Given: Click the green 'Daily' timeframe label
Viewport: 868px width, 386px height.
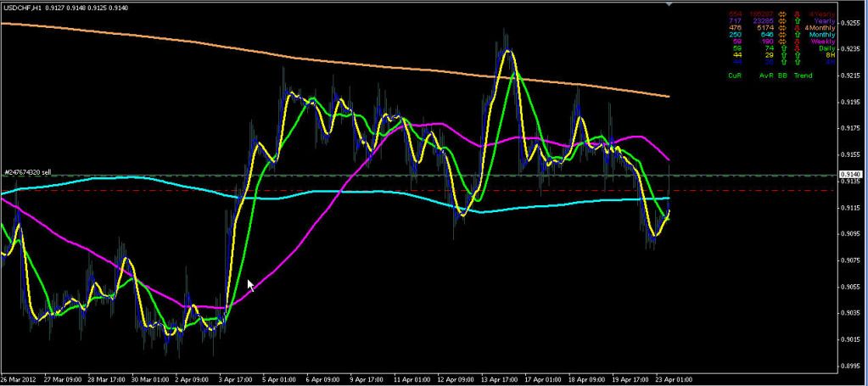Looking at the screenshot, I should coord(827,48).
